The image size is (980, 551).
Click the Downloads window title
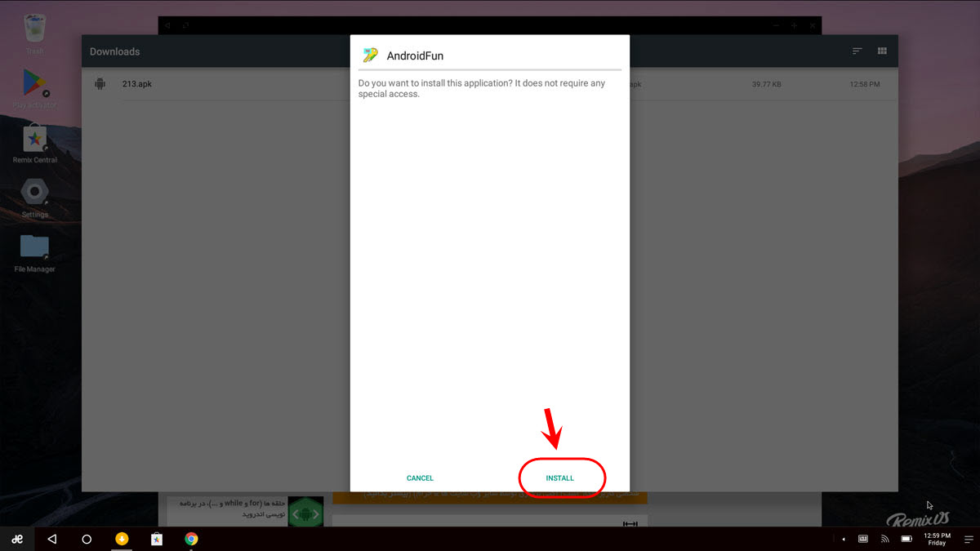[x=114, y=51]
